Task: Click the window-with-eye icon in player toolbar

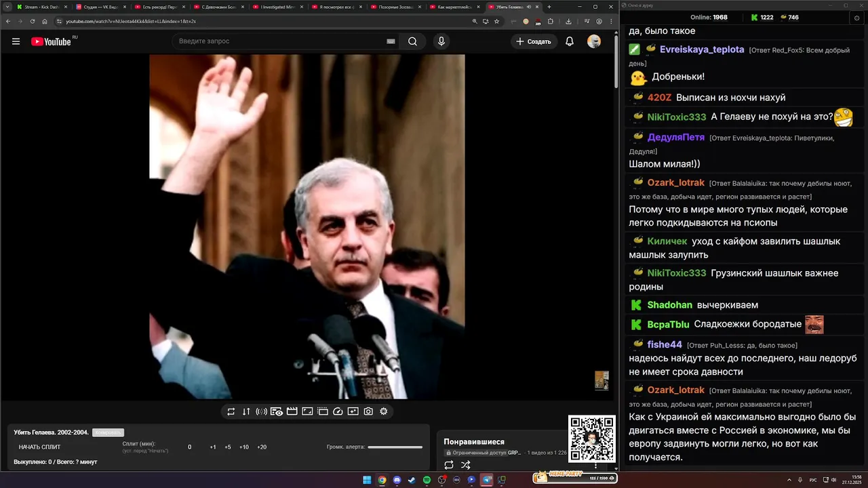Action: coord(277,411)
